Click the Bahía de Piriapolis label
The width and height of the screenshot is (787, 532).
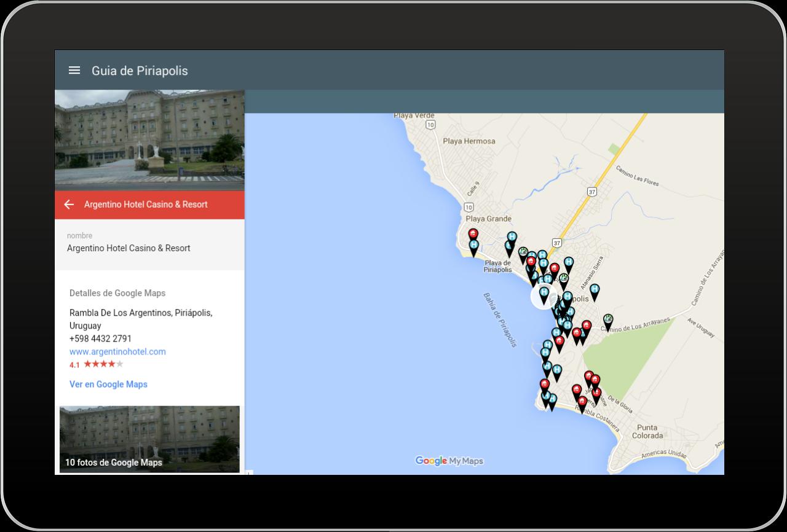click(500, 319)
